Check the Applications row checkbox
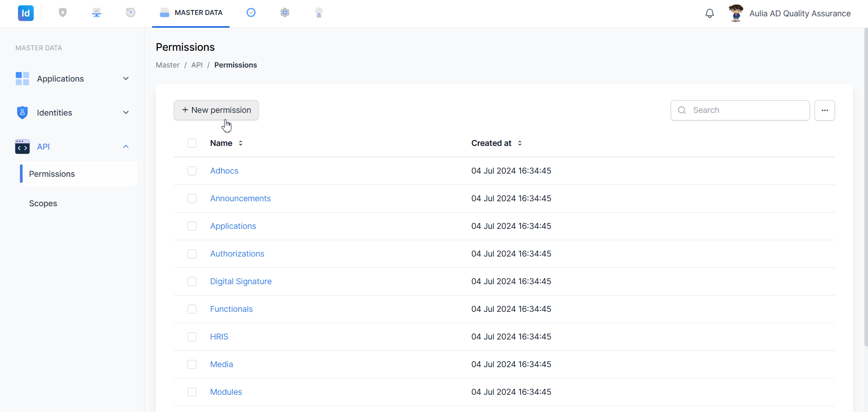Viewport: 868px width, 412px height. tap(192, 226)
